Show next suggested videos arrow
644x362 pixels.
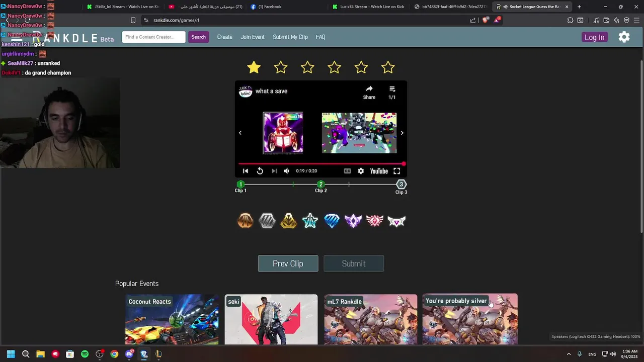pyautogui.click(x=401, y=133)
